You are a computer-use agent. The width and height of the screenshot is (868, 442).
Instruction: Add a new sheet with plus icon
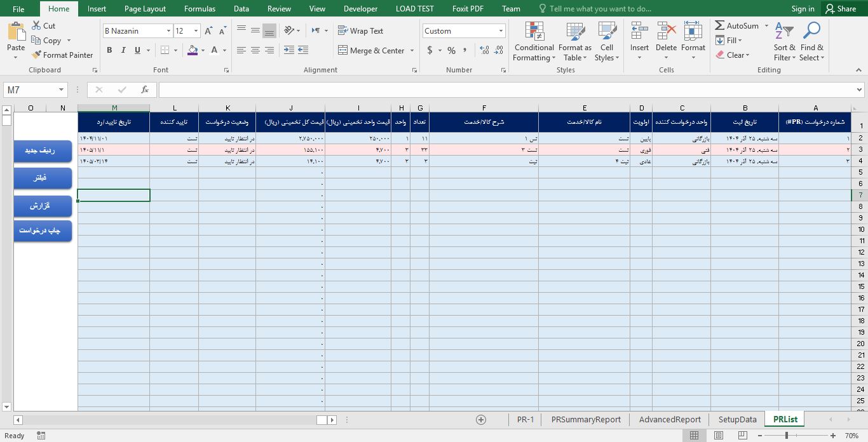[x=481, y=419]
